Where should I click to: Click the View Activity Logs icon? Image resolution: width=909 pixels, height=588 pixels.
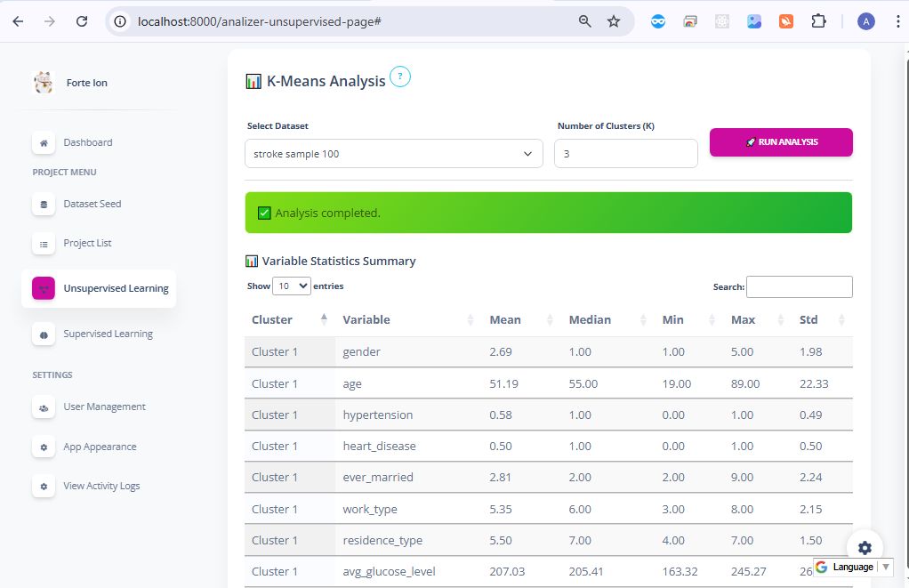[44, 487]
